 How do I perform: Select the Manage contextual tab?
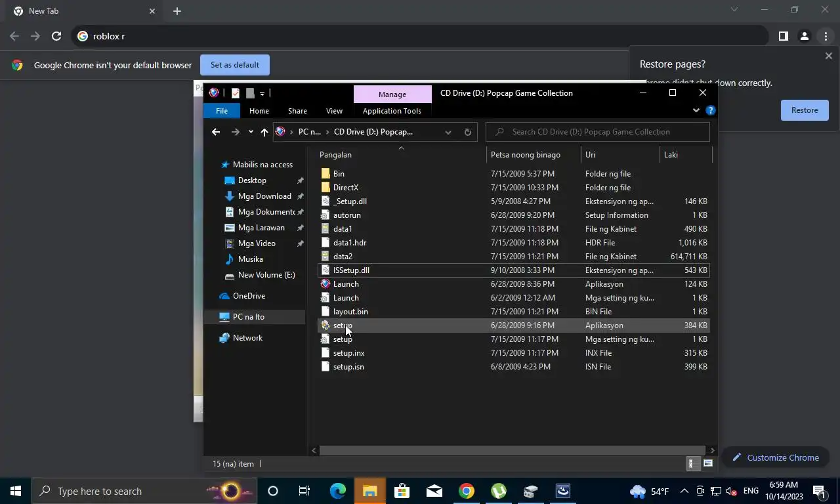[392, 94]
